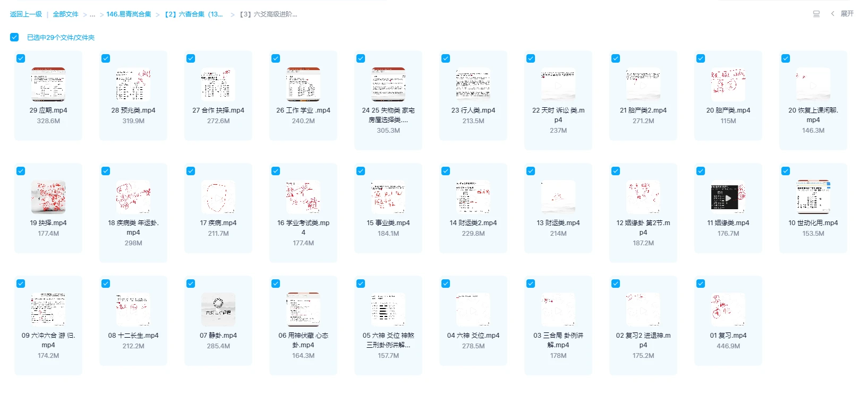Image resolution: width=868 pixels, height=394 pixels.
Task: Open the 21 胎产类2.mp4 thumbnail
Action: point(643,84)
